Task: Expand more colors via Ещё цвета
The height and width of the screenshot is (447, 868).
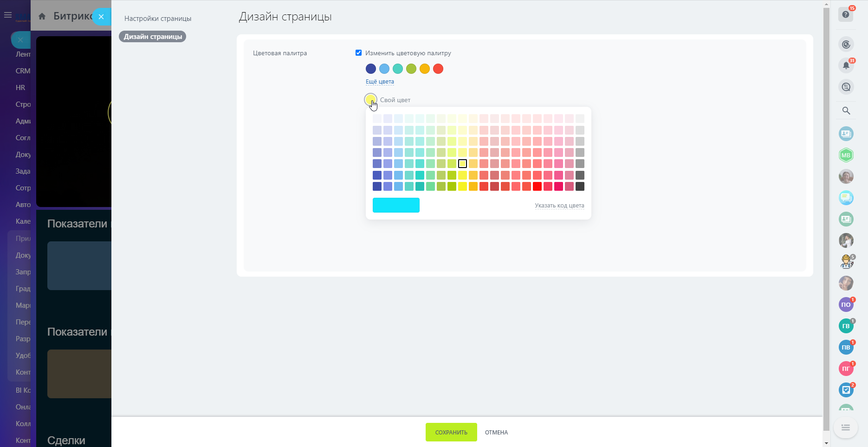Action: click(380, 82)
